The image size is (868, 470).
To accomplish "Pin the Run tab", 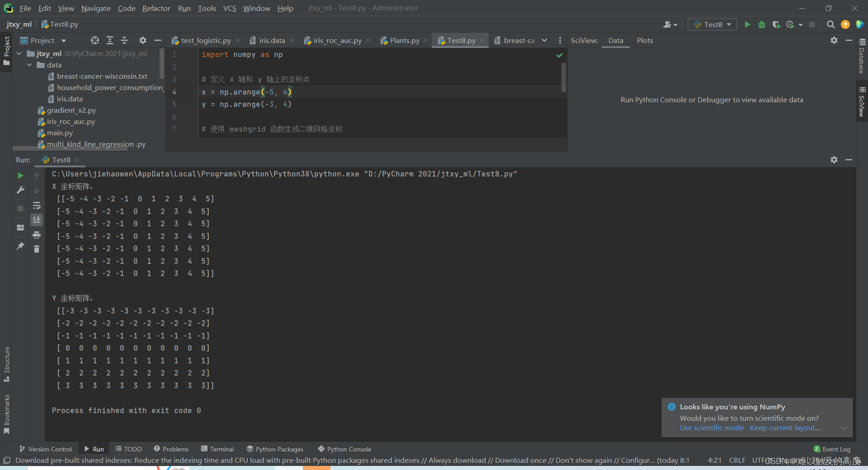I will coord(20,246).
